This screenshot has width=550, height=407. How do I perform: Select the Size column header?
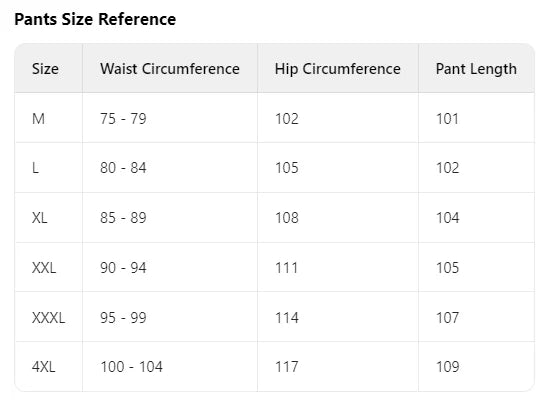[45, 69]
